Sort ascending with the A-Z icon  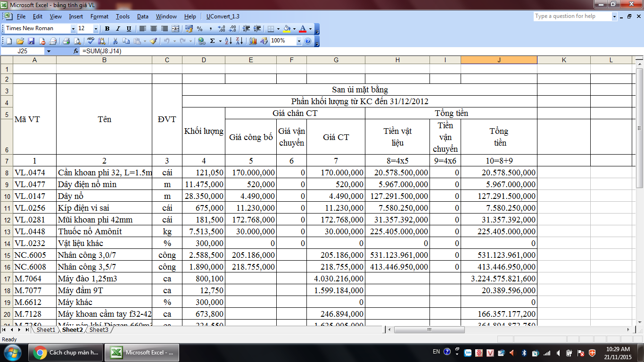click(x=228, y=41)
